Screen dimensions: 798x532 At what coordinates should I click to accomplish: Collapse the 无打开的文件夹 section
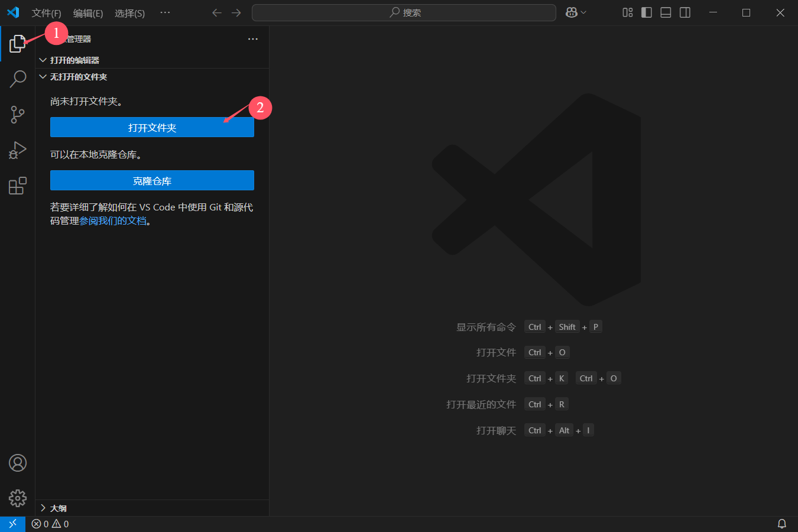[x=152, y=77]
